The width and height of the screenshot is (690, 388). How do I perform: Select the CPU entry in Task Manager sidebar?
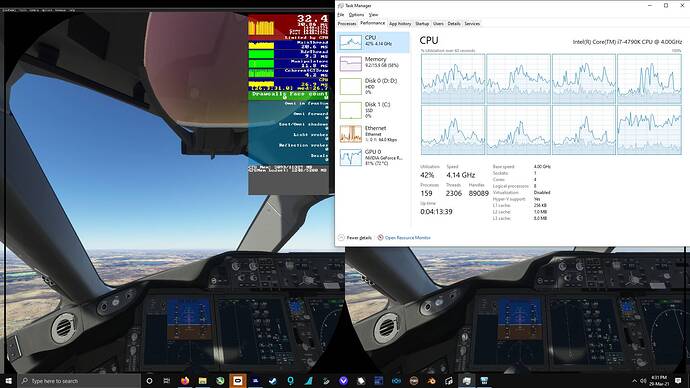click(x=374, y=42)
